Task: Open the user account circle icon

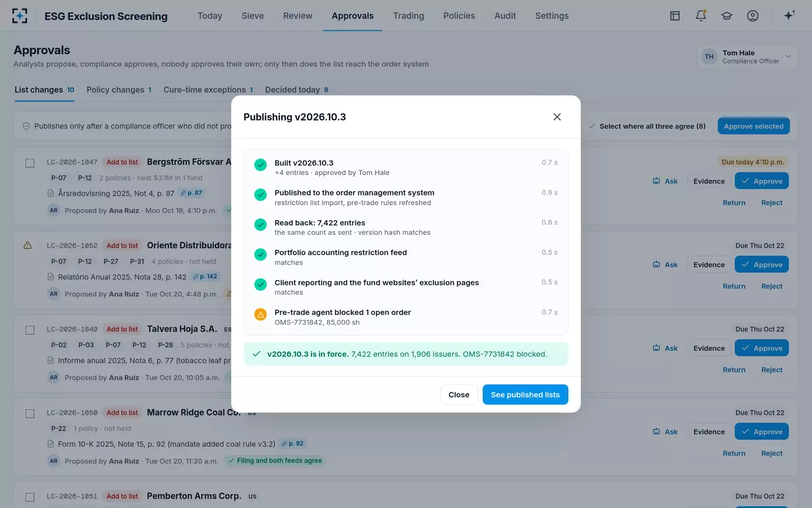Action: click(753, 16)
